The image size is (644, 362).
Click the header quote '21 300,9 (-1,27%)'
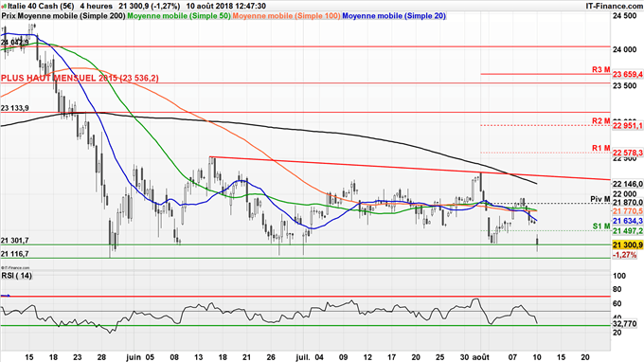[149, 7]
